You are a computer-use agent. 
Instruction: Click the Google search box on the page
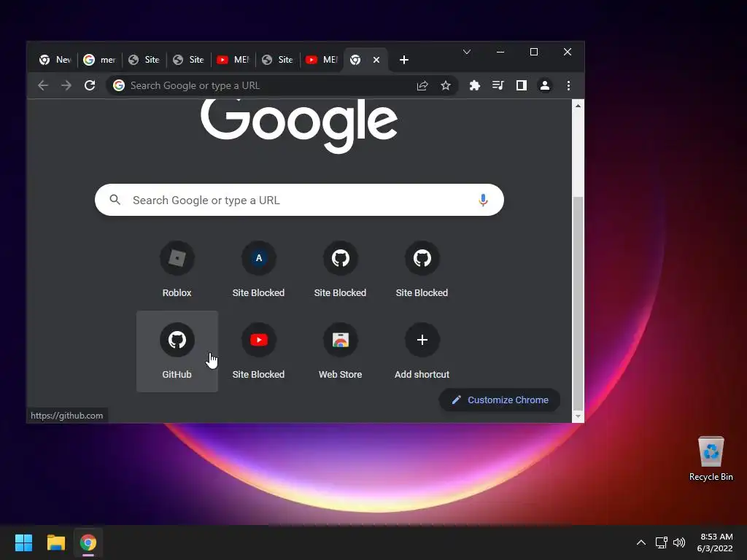299,200
